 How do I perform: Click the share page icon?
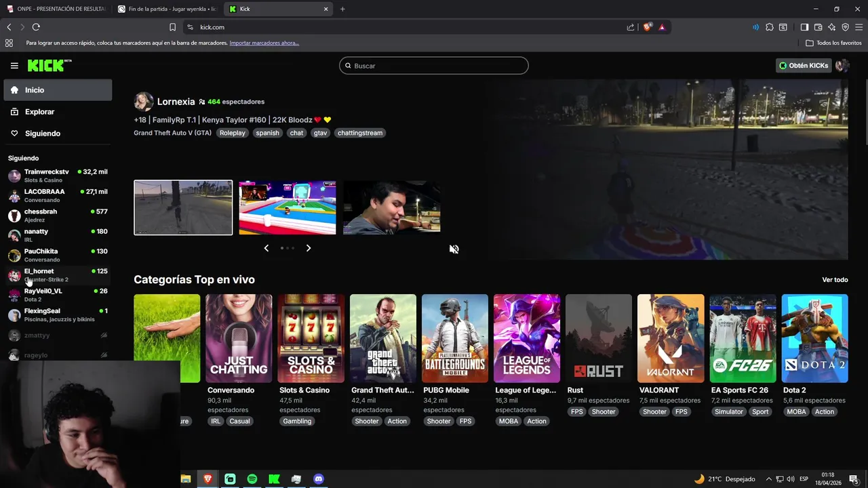click(631, 27)
